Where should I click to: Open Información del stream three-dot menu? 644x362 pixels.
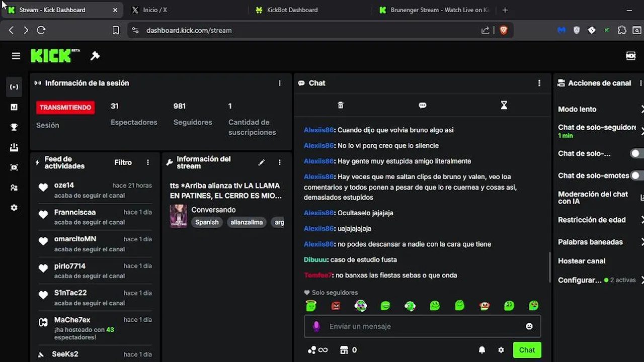pyautogui.click(x=280, y=162)
